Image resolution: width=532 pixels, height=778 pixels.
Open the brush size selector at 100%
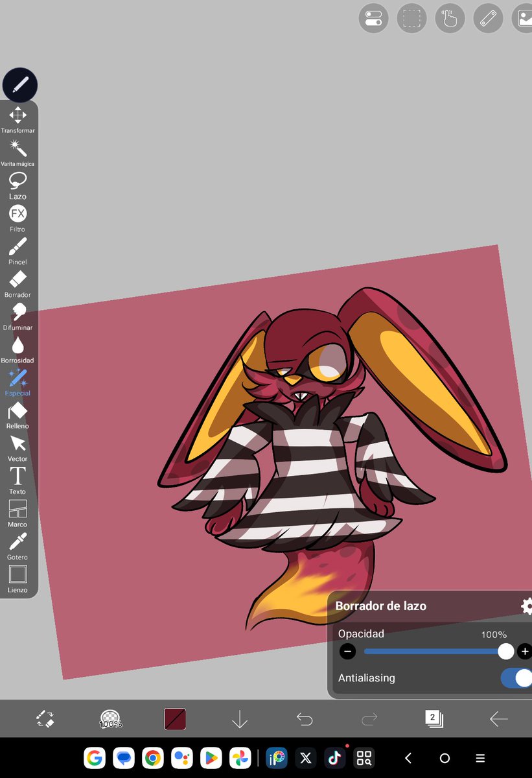[110, 719]
